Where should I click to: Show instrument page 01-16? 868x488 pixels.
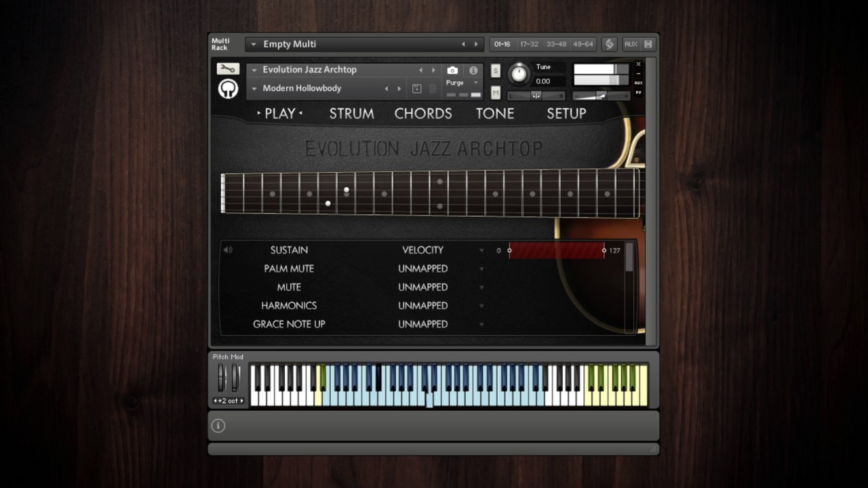pos(502,44)
